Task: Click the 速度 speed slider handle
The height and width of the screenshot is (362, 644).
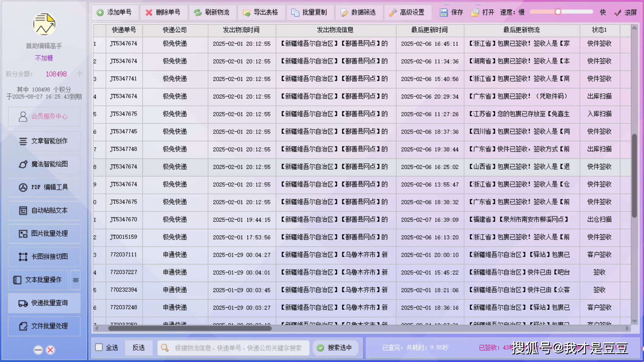Action: pyautogui.click(x=558, y=12)
